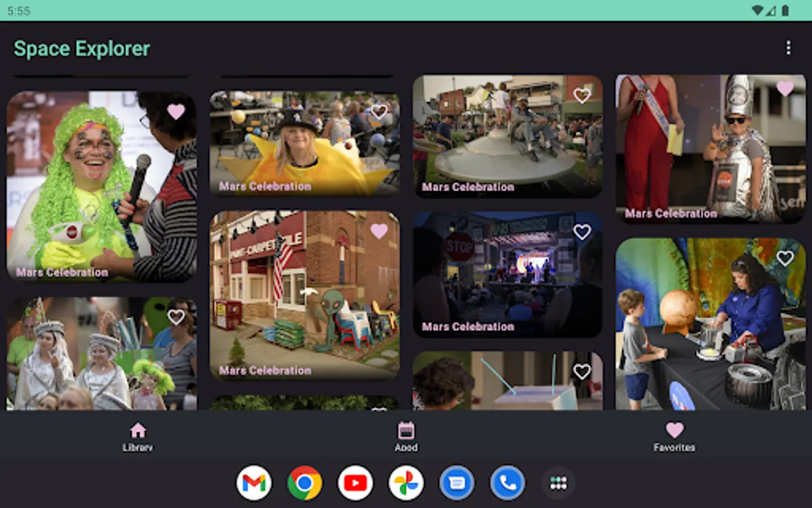Open the kids in silver costumes photo
This screenshot has width=812, height=508.
tap(101, 354)
